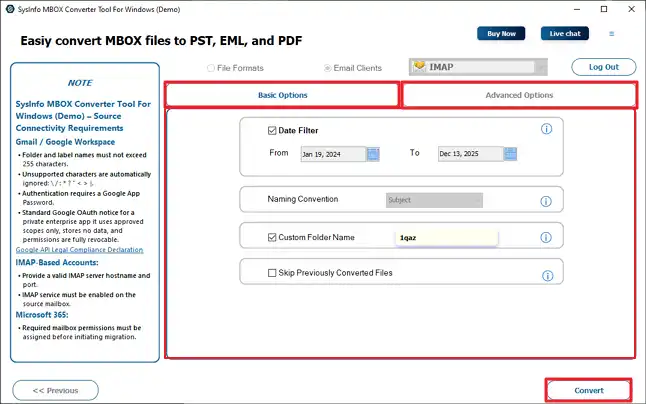Select the Email Clients radio button

(328, 68)
